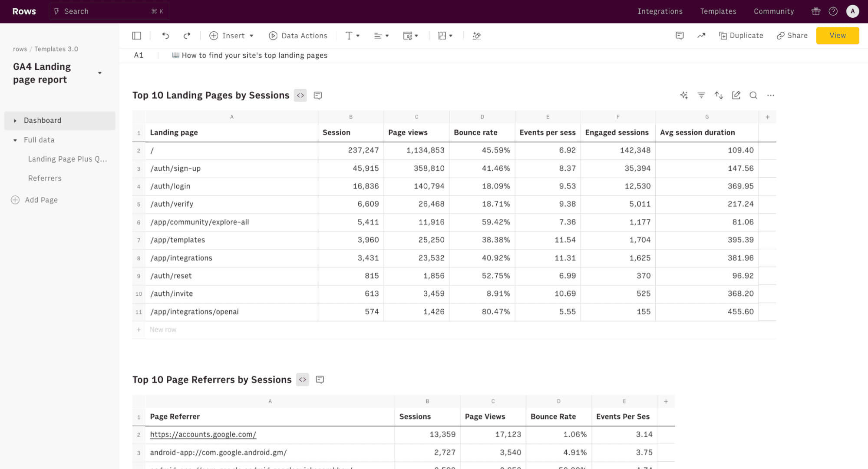Image resolution: width=868 pixels, height=469 pixels.
Task: Click the chart trend icon
Action: point(701,36)
